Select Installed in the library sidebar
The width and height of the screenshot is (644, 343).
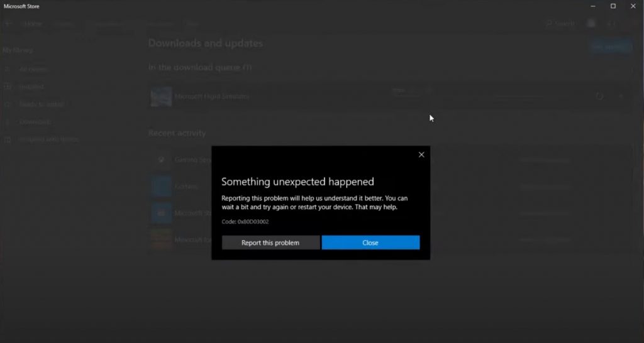31,87
